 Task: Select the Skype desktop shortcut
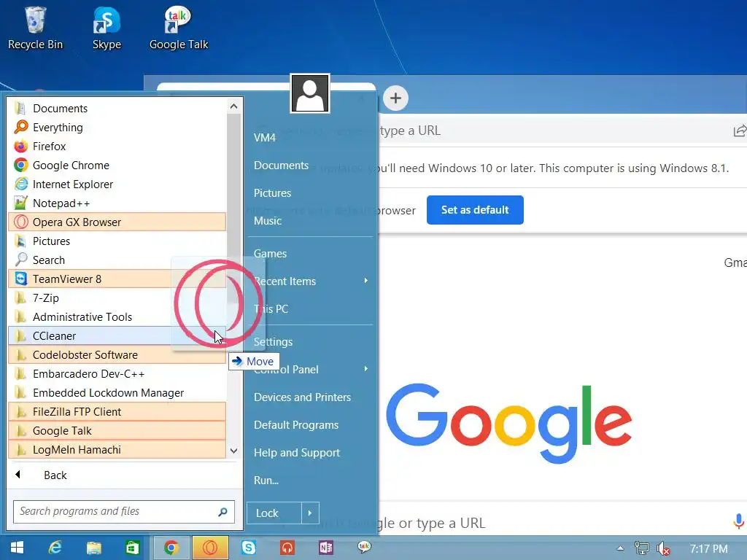point(107,28)
